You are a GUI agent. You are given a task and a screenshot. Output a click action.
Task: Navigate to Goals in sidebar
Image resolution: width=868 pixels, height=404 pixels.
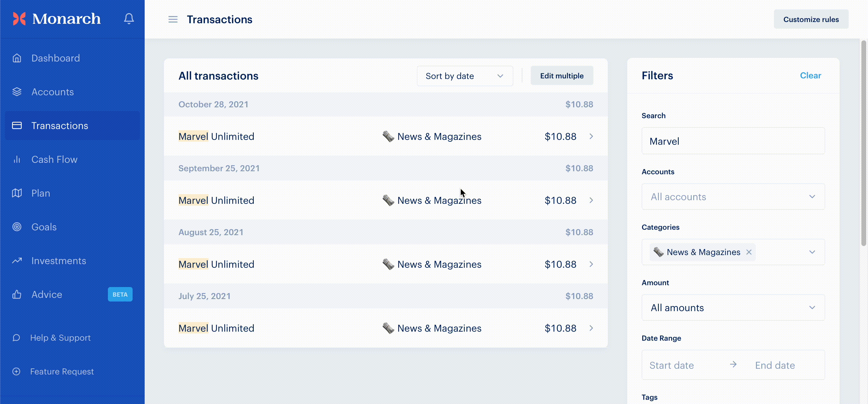coord(44,227)
